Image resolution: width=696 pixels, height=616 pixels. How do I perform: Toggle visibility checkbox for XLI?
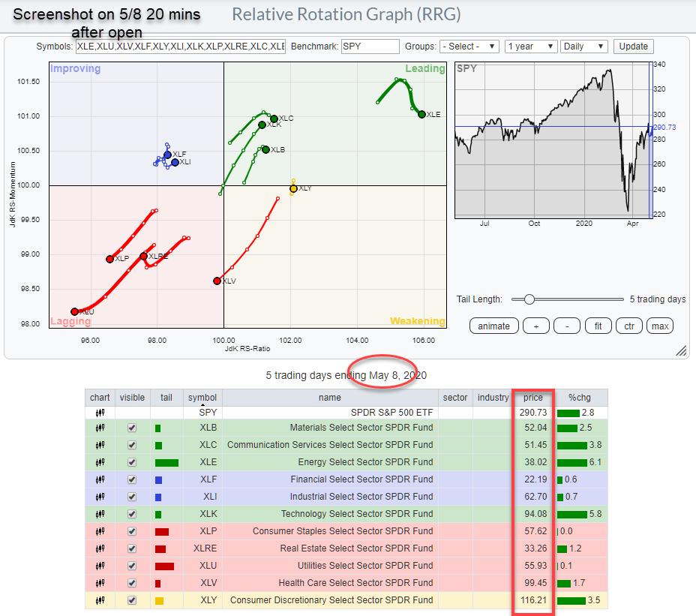pos(132,497)
